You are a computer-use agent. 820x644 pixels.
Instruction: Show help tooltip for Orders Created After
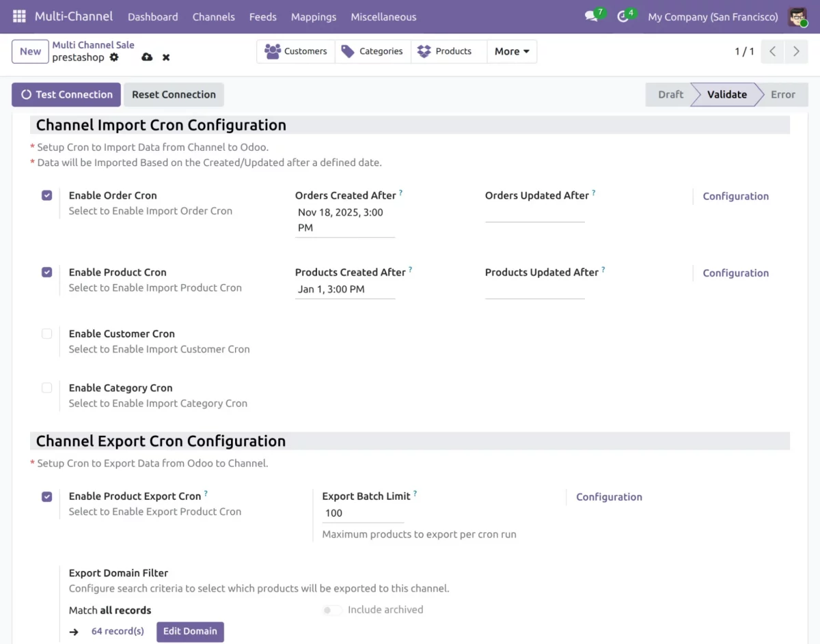(400, 193)
